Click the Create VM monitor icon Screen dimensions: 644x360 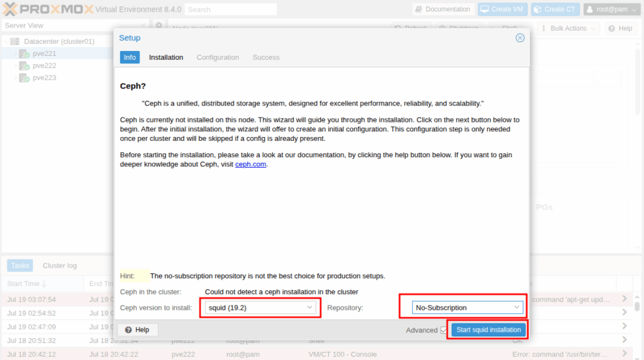point(485,9)
